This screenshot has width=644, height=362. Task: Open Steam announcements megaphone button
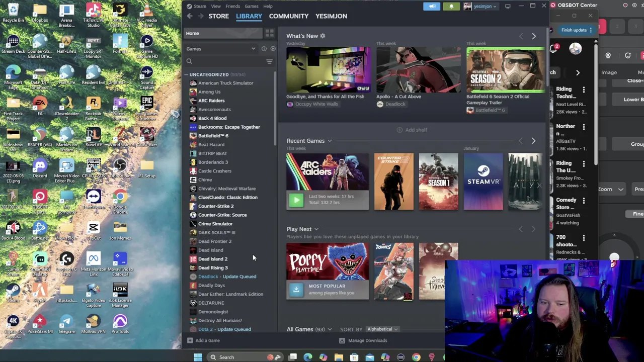tap(433, 6)
